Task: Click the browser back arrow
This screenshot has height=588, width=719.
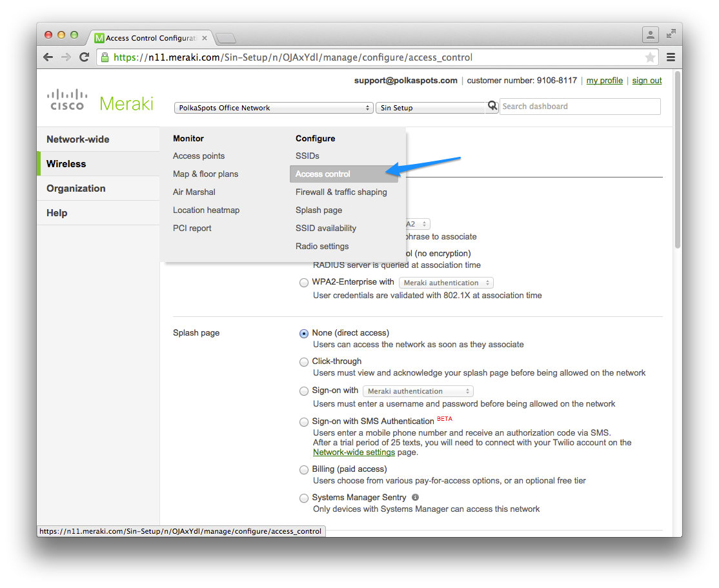Action: point(48,57)
